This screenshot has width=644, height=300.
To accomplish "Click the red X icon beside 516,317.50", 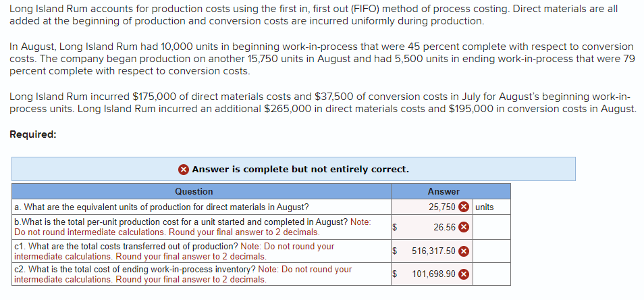I will (464, 251).
